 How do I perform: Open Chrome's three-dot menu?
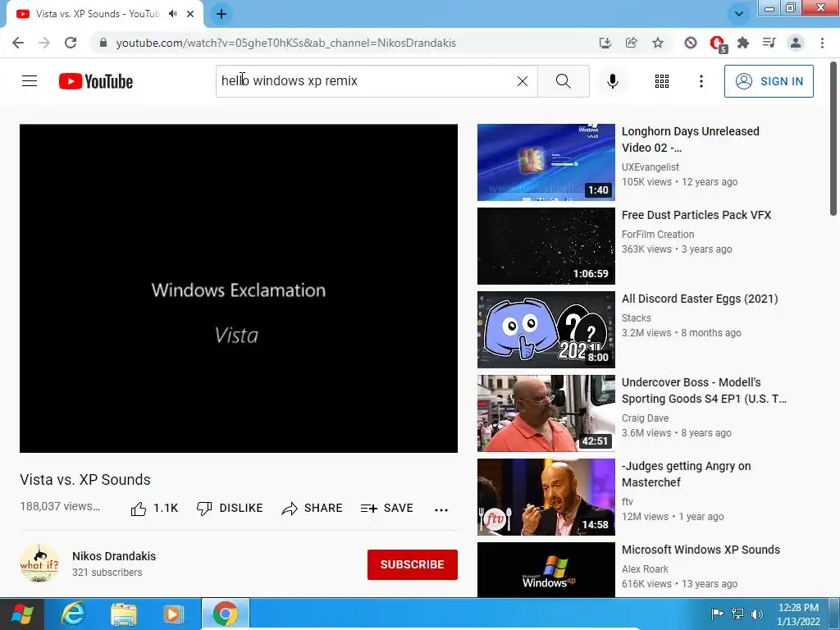(x=822, y=43)
